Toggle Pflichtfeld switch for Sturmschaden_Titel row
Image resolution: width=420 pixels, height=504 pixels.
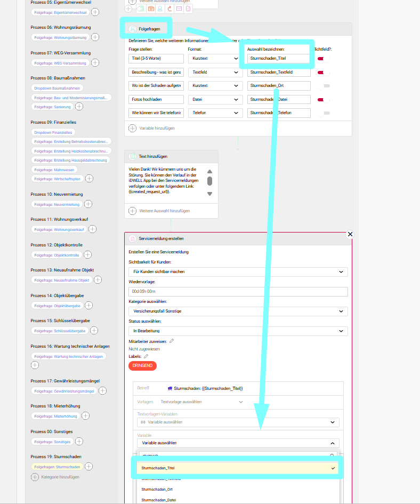coord(324,58)
